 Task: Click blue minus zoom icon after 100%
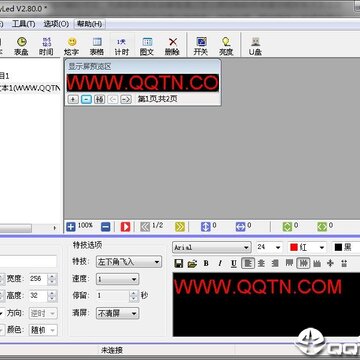105,227
